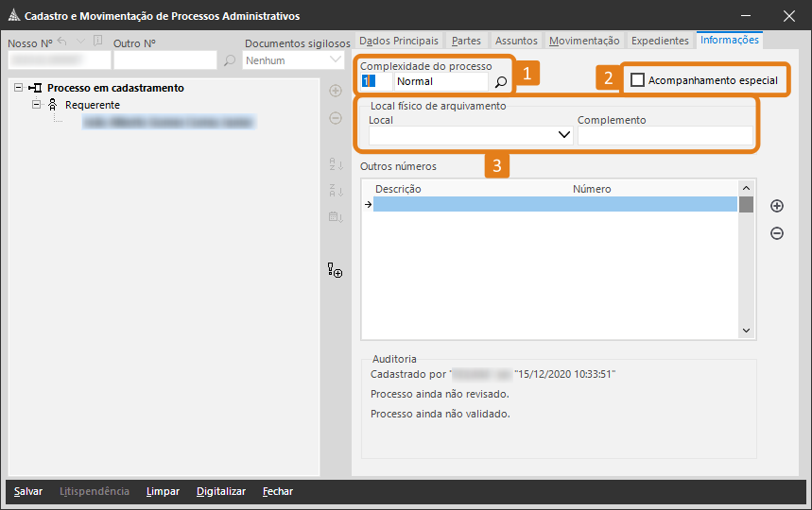Open the Movimentação tab
Screen dimensions: 812x510
tap(584, 41)
